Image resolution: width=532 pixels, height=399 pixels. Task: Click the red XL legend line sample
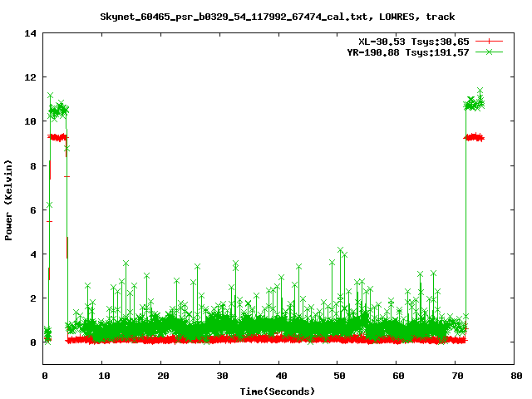pyautogui.click(x=489, y=42)
